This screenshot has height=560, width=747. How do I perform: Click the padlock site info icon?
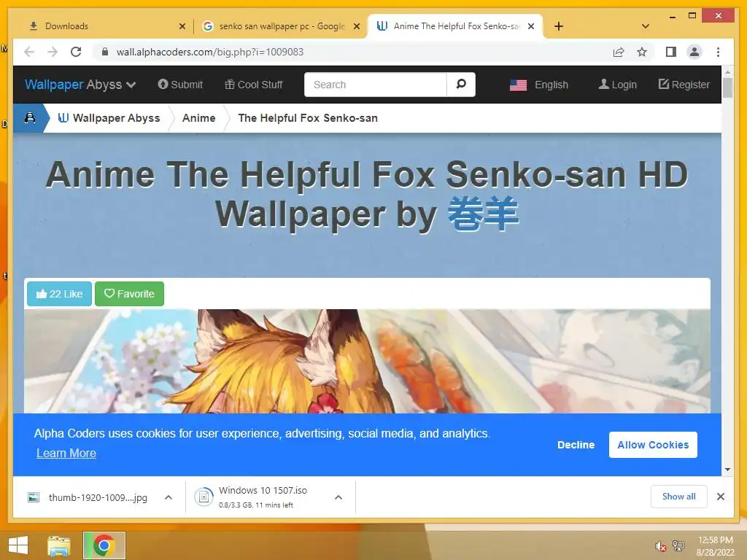(105, 52)
